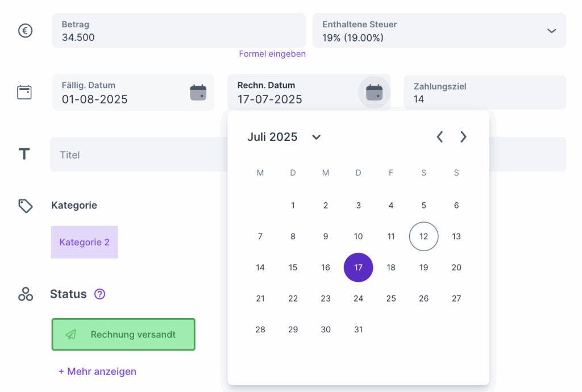Click the Kategorie tag icon
Image resolution: width=582 pixels, height=392 pixels.
pyautogui.click(x=25, y=206)
